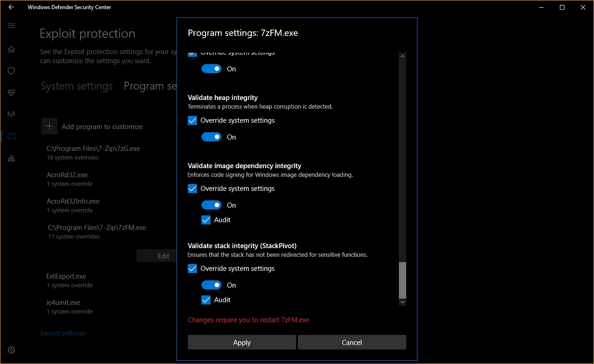Viewport: 594px width, 364px height.
Task: Open Virus & threat protection shield icon
Action: [x=11, y=71]
